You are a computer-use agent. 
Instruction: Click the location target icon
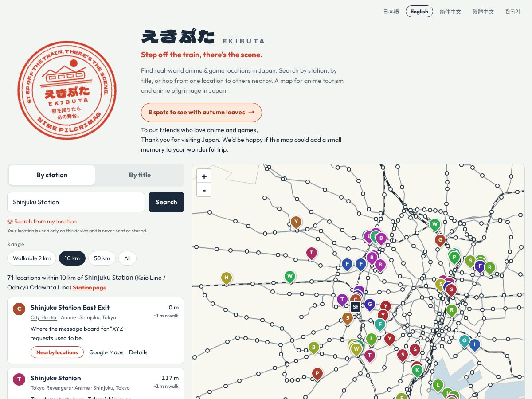[10, 221]
